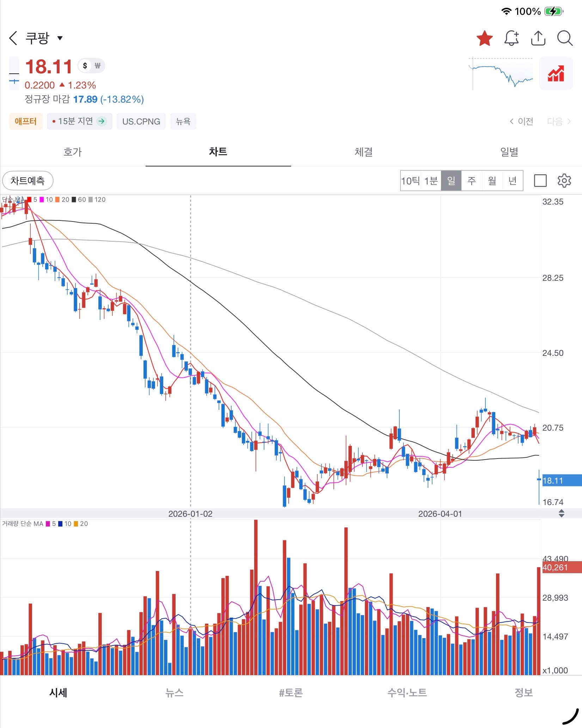Adjust chart panel height resize arrows
Image resolution: width=582 pixels, height=728 pixels.
tap(562, 514)
